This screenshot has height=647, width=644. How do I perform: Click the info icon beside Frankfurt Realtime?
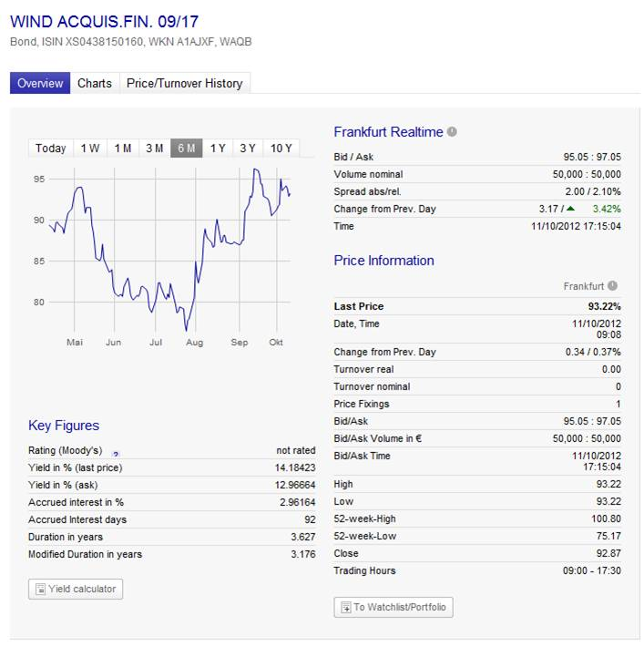coord(452,132)
